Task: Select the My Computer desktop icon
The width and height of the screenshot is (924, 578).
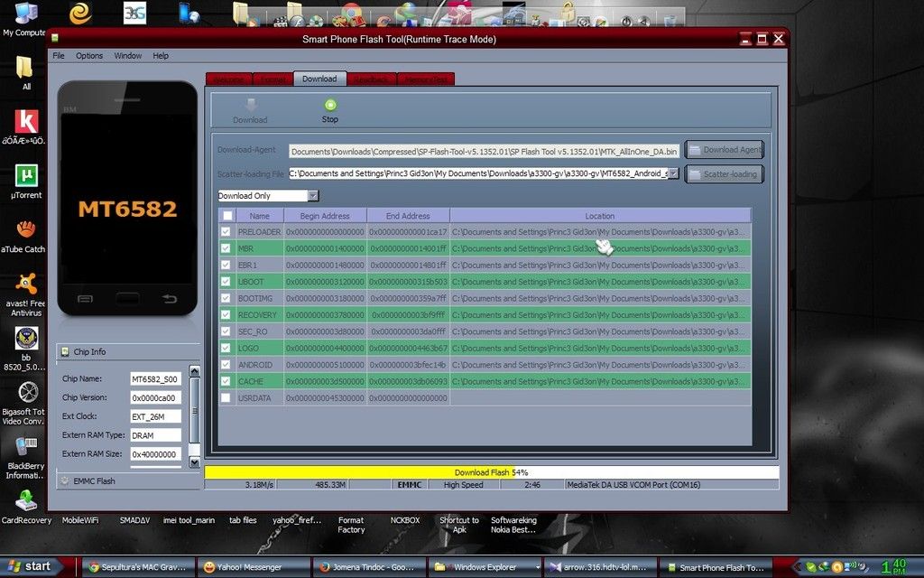Action: 25,14
